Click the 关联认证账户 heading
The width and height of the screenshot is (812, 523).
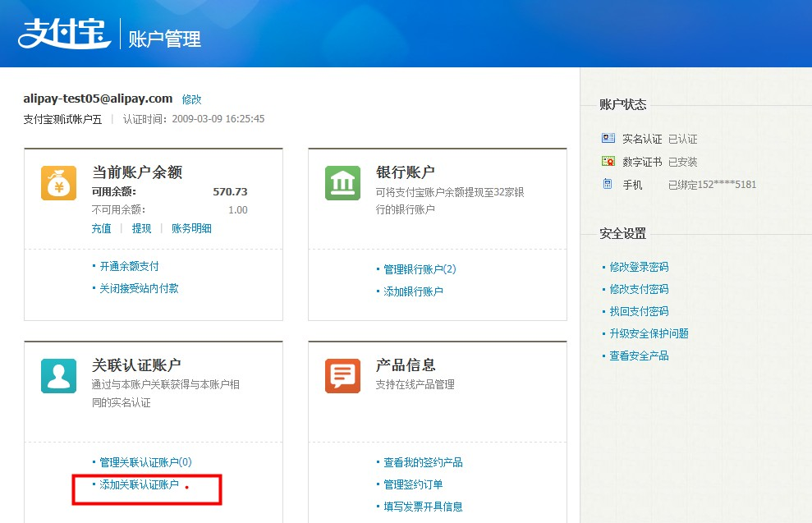click(137, 365)
